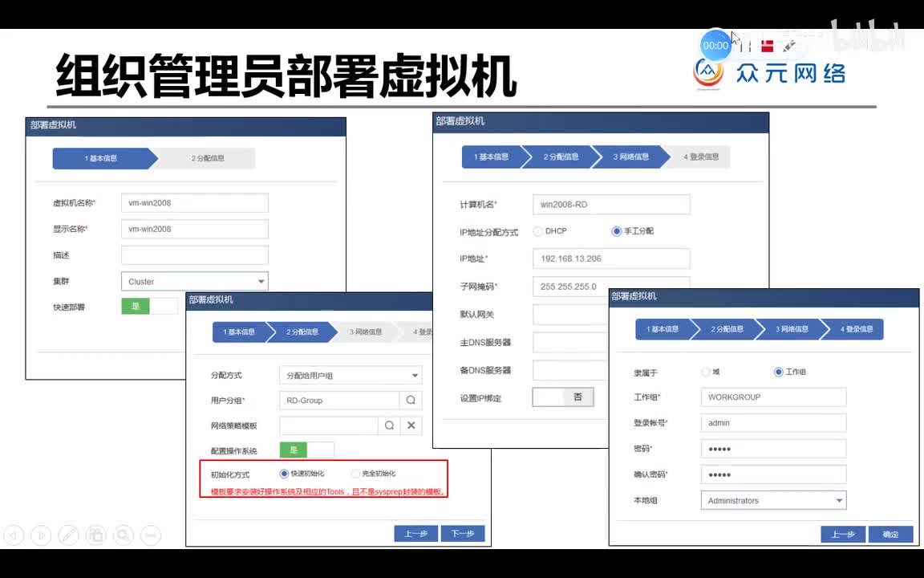Image resolution: width=924 pixels, height=578 pixels.
Task: Toggle the 设置IP绑定 switch
Action: 563,397
